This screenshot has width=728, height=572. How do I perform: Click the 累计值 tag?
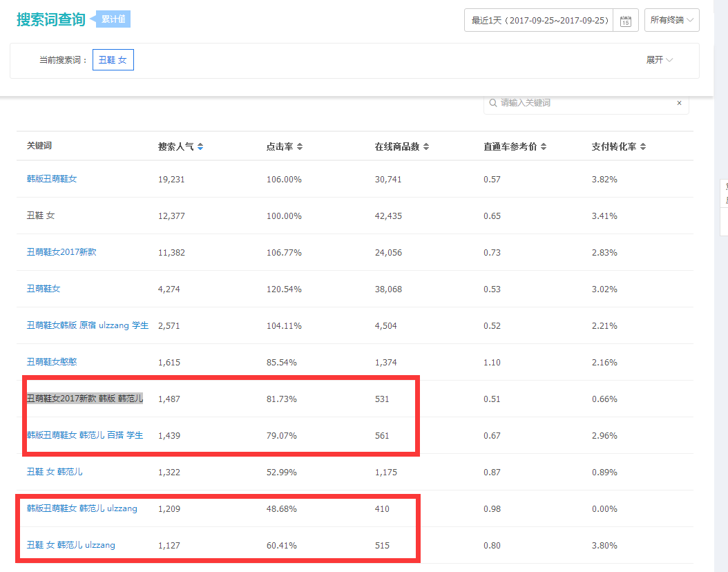point(113,19)
